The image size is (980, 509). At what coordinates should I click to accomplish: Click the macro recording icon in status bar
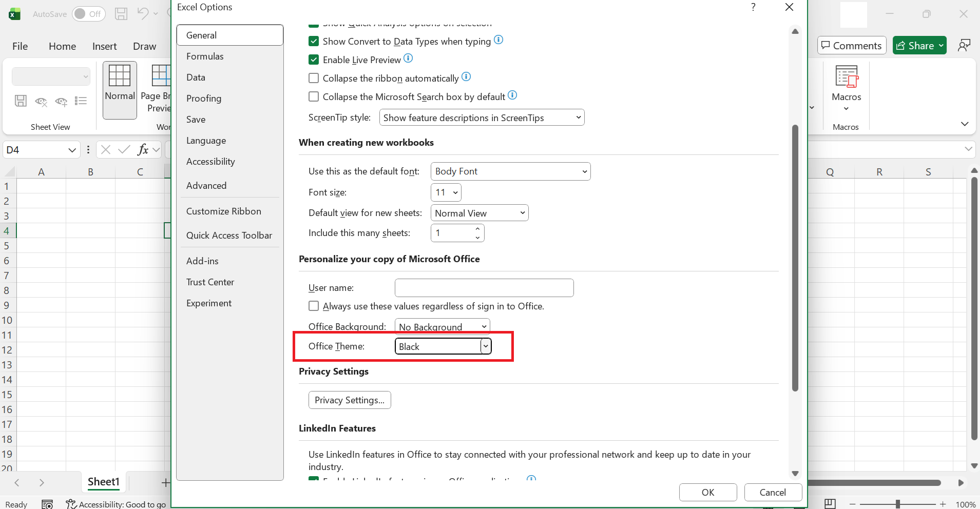(x=47, y=504)
